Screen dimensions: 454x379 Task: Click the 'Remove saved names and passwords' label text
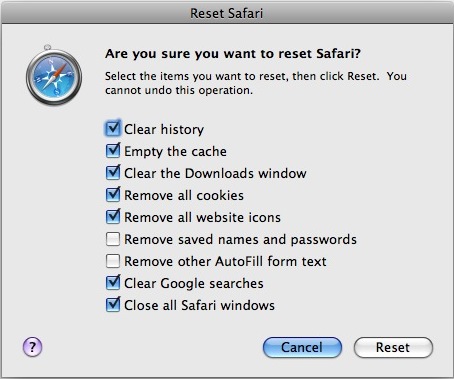pos(240,240)
